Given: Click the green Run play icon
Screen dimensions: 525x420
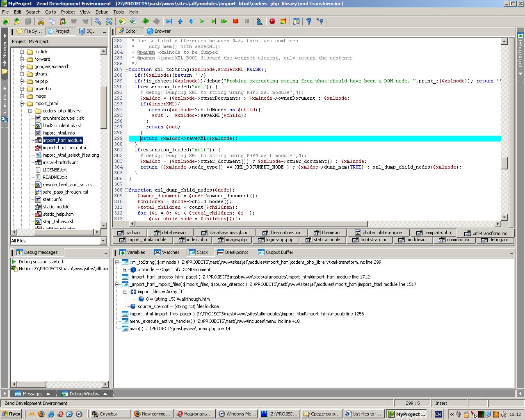Looking at the screenshot, I should 202,21.
